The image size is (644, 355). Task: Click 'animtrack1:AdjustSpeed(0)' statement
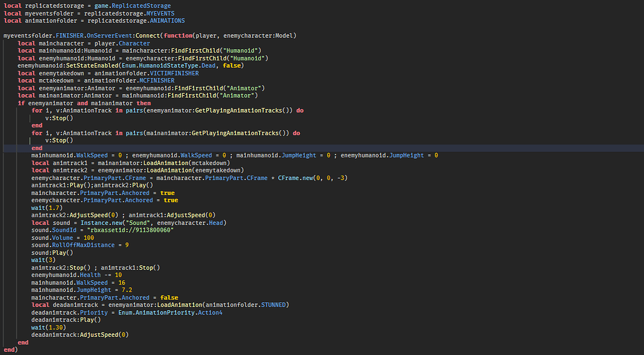point(174,215)
